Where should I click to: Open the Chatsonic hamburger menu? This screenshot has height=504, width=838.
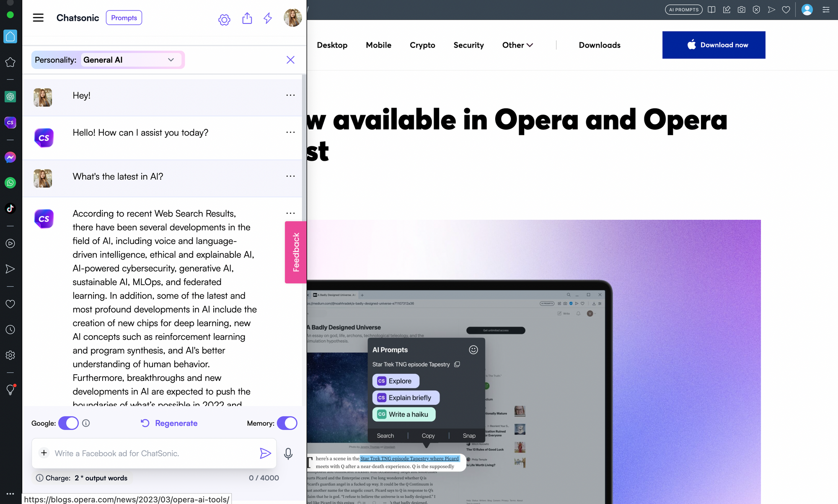point(38,18)
